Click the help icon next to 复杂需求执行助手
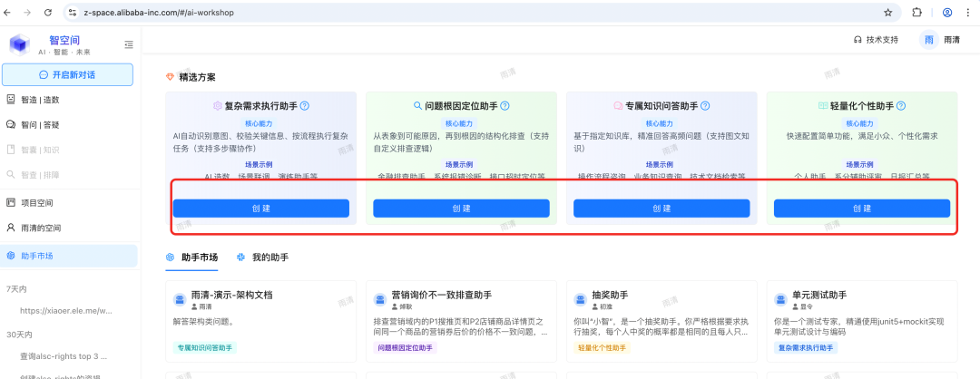This screenshot has height=379, width=980. [305, 106]
